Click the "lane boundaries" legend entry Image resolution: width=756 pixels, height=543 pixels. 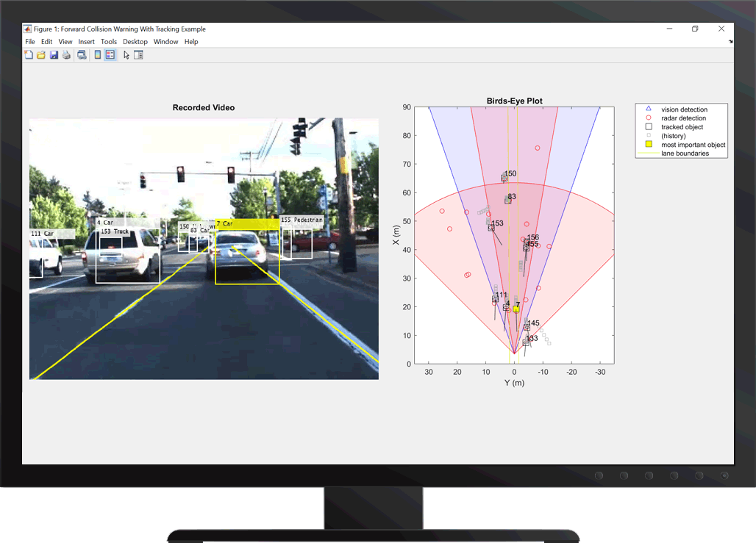coord(685,154)
